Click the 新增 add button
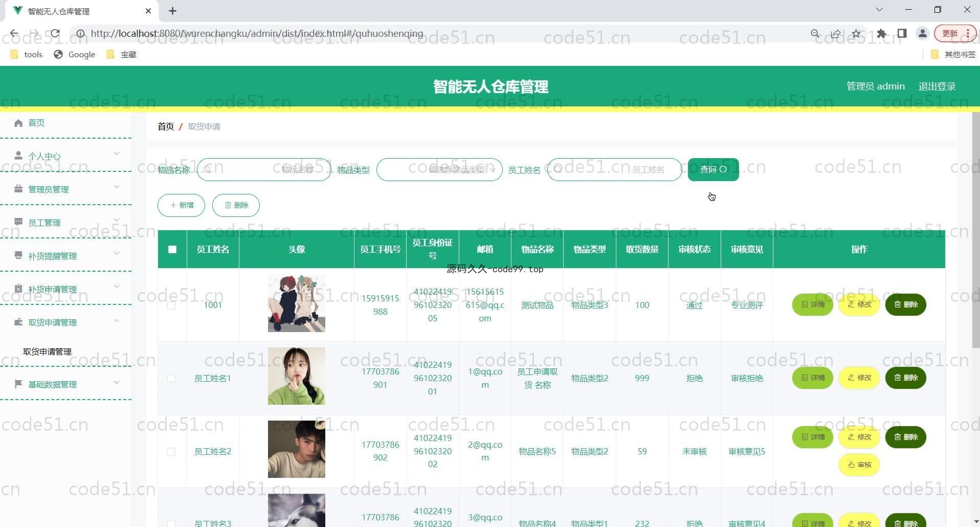This screenshot has height=527, width=980. click(x=181, y=205)
